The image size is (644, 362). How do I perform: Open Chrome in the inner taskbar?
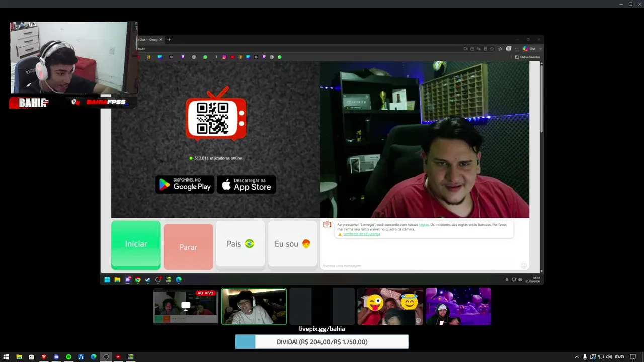click(138, 280)
